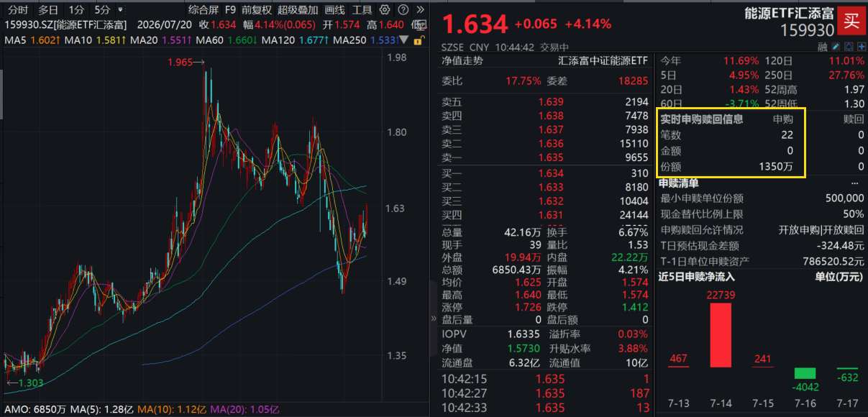Click the 换手 value 6.67%
868x417 pixels.
(634, 232)
